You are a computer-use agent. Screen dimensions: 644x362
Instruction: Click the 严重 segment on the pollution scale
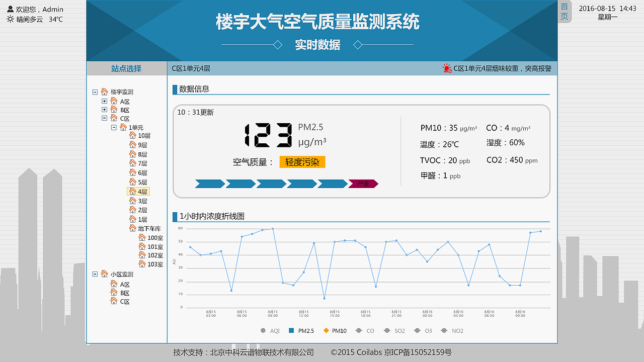tap(364, 184)
